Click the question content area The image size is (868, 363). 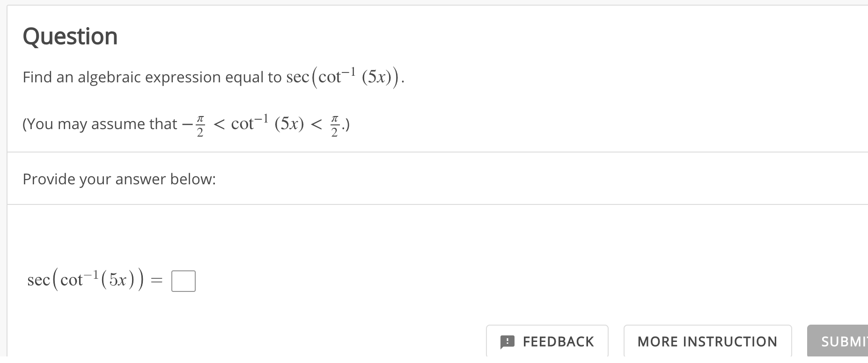211,77
